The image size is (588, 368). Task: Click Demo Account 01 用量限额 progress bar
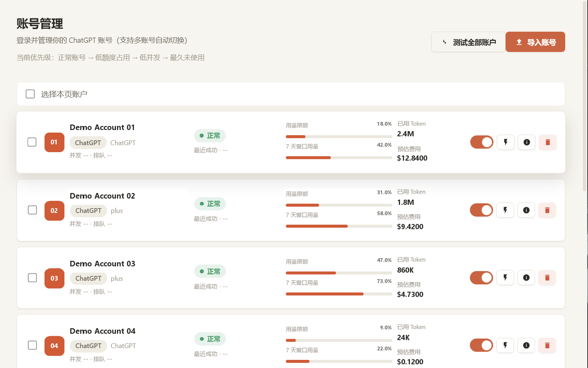click(x=339, y=137)
